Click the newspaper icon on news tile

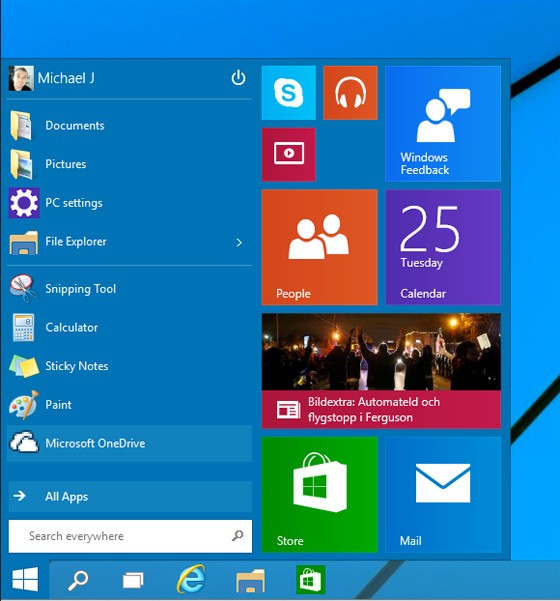pyautogui.click(x=288, y=410)
